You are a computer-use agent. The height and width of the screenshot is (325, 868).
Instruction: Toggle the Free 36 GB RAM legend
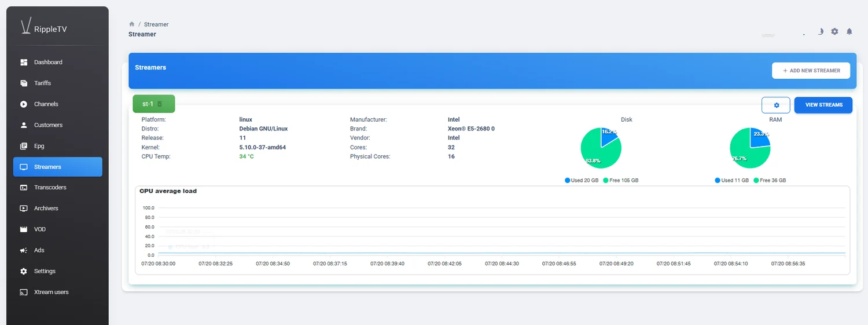click(770, 180)
